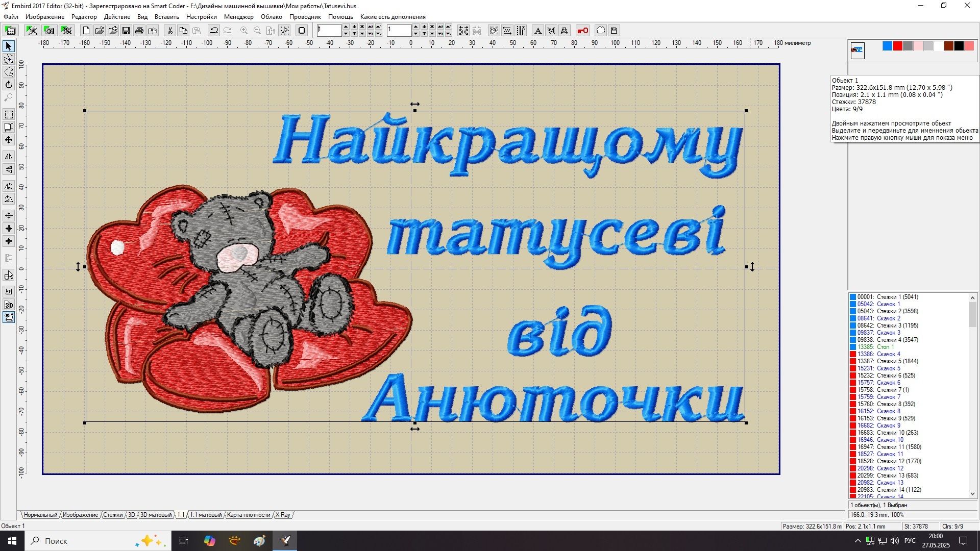Viewport: 980px width, 551px height.
Task: Click the rotate tool in left toolbar
Action: [x=9, y=85]
